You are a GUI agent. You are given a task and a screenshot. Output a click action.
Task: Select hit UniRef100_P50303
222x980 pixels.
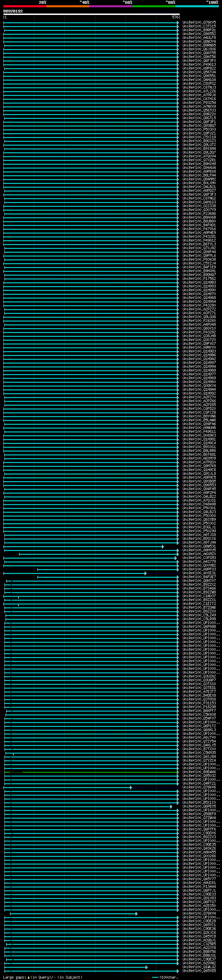tap(199, 129)
